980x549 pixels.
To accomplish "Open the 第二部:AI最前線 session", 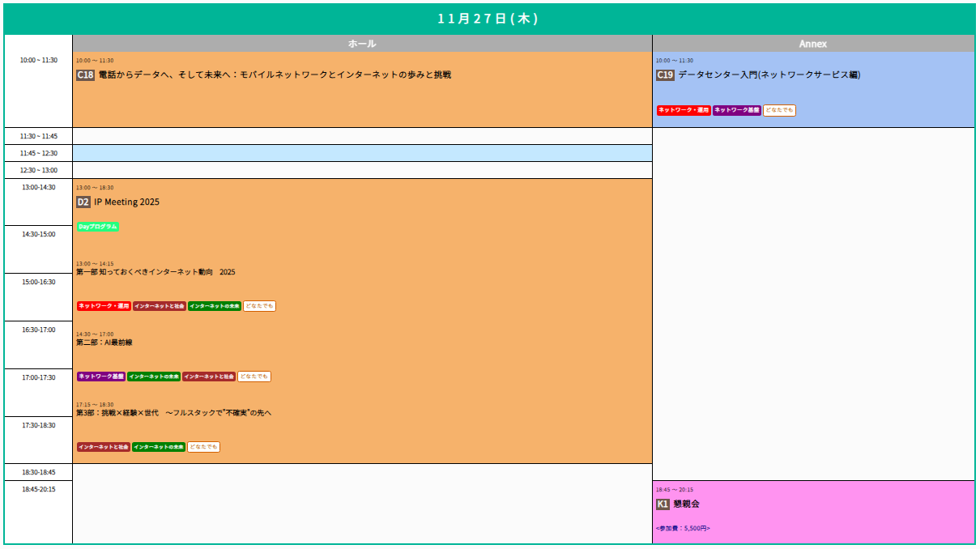I will coord(104,343).
